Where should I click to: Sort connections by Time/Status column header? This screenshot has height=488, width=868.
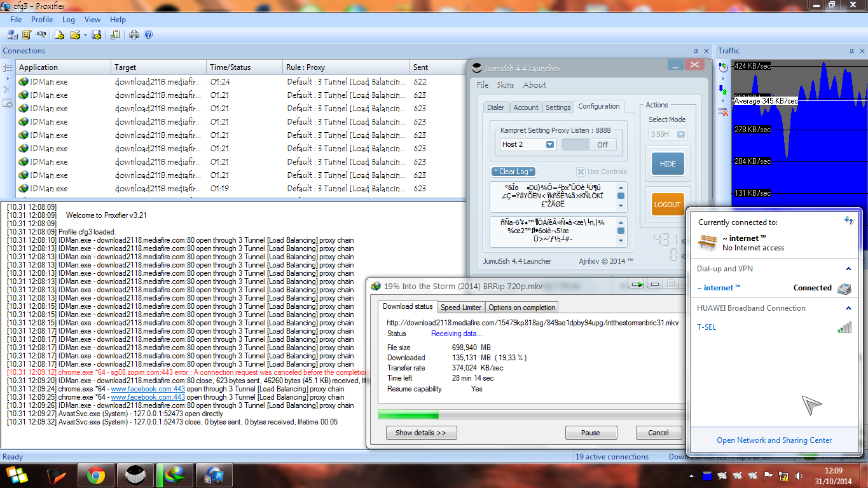click(245, 67)
